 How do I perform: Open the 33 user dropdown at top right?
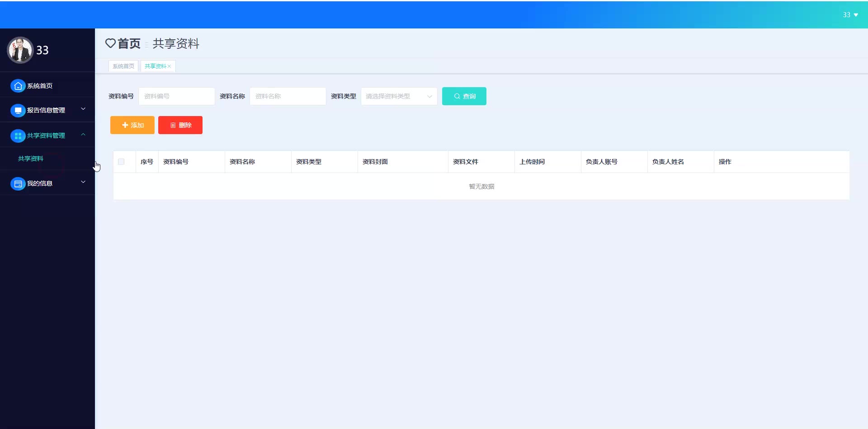pyautogui.click(x=850, y=15)
